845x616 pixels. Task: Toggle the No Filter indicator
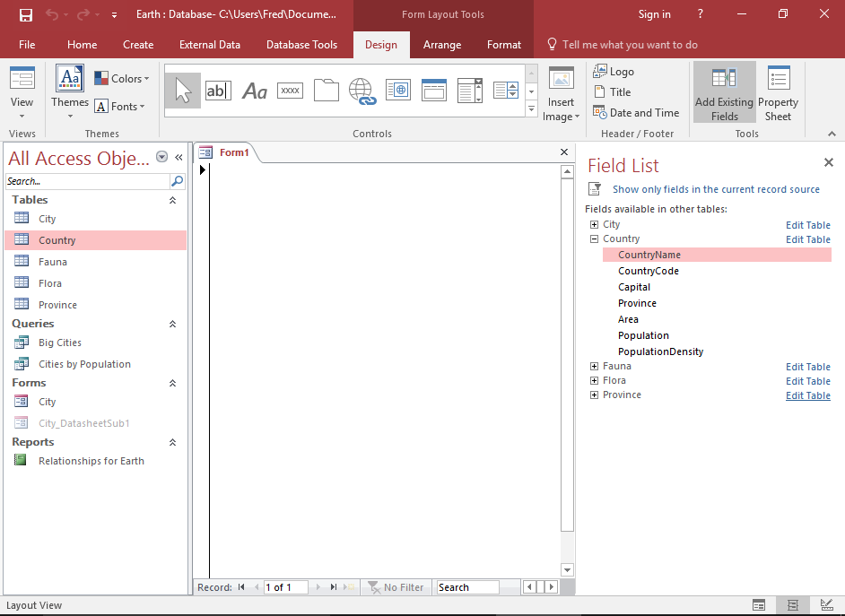(x=396, y=587)
